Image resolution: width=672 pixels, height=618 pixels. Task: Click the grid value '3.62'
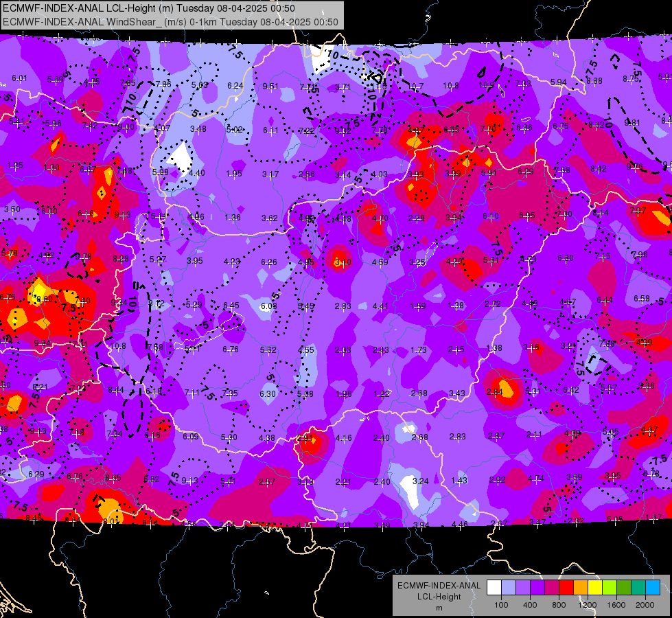point(270,218)
